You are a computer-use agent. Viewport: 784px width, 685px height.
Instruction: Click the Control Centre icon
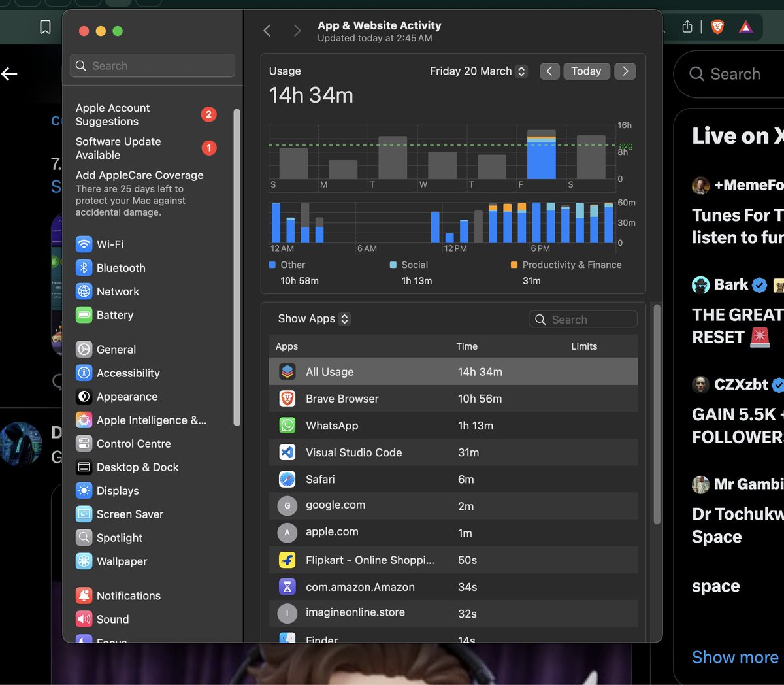(x=84, y=444)
